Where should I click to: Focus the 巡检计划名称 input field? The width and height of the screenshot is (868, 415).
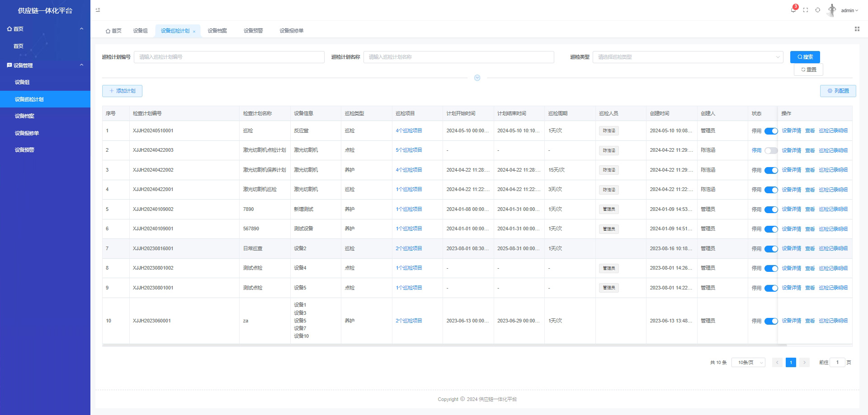pyautogui.click(x=458, y=57)
